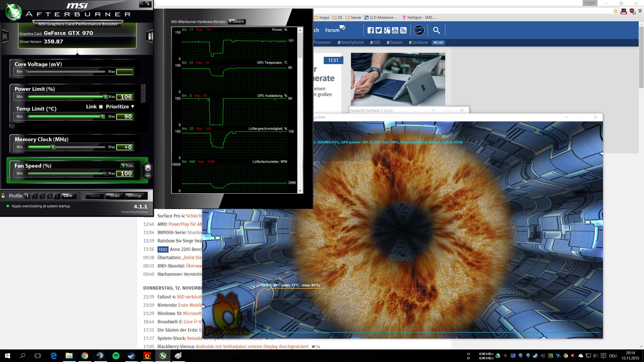644x362 pixels.
Task: Toggle fan speed Auto mode
Action: (x=127, y=166)
